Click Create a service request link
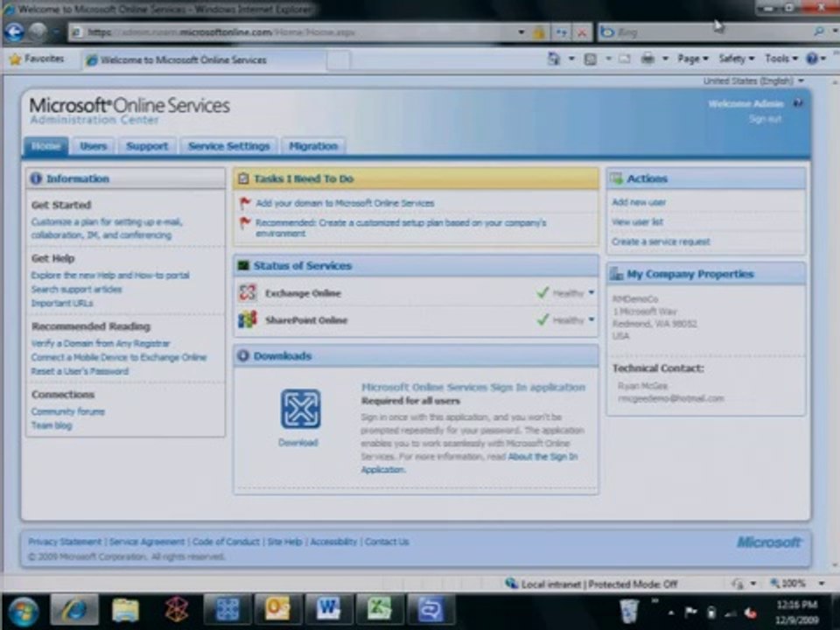Screen dimensions: 840x630 [661, 241]
